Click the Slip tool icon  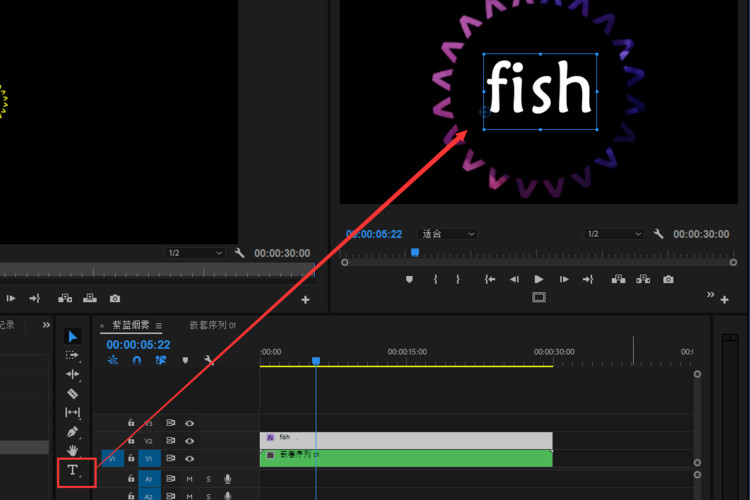[72, 412]
